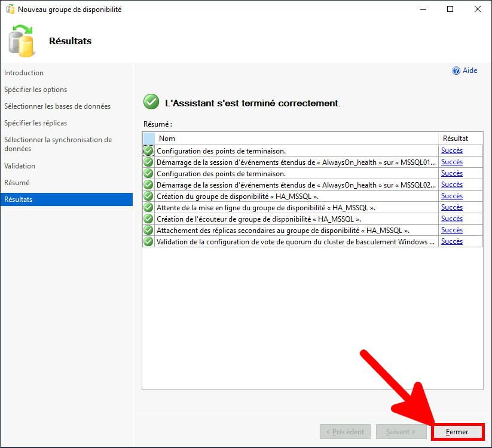
Task: Select the Résumé step in the sidebar
Action: (17, 183)
